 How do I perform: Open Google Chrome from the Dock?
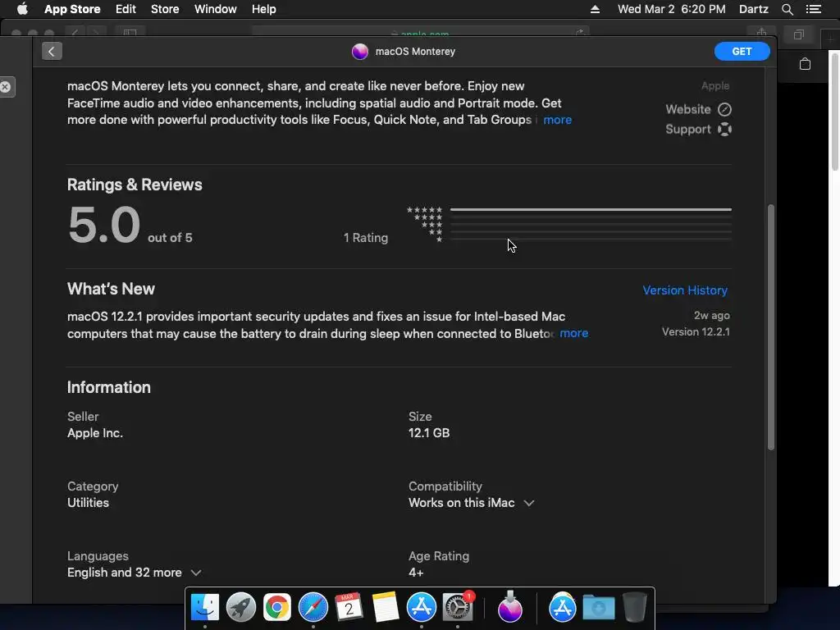pos(277,608)
